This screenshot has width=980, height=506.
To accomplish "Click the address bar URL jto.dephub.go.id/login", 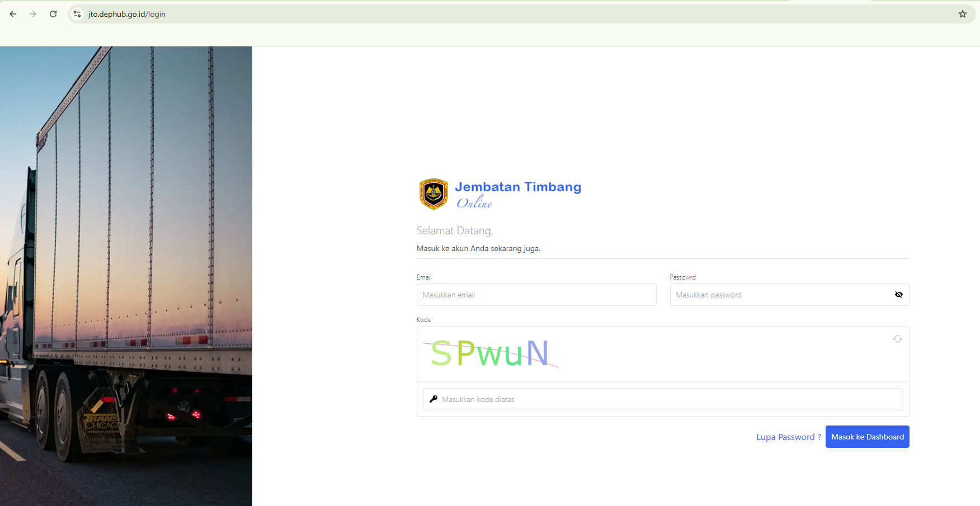I will tap(127, 14).
